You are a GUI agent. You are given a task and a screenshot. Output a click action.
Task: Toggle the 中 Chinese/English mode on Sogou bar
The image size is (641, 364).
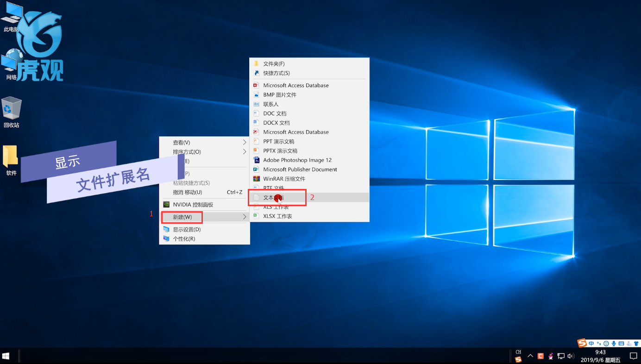point(591,343)
